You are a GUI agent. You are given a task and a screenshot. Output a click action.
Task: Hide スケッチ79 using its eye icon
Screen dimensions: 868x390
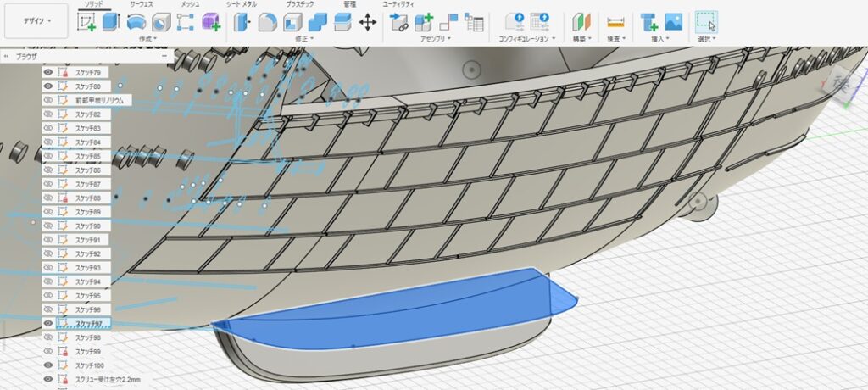coord(48,73)
